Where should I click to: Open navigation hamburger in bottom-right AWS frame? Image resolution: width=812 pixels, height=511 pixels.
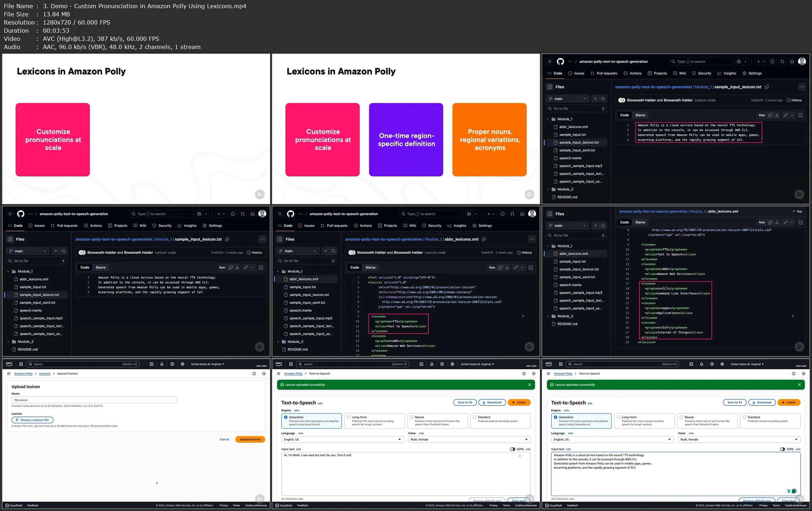coord(548,374)
